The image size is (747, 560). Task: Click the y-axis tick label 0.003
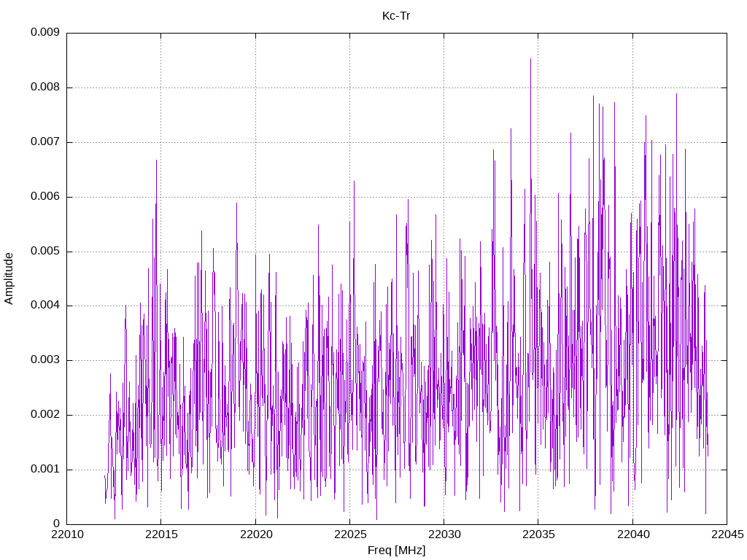coord(45,360)
